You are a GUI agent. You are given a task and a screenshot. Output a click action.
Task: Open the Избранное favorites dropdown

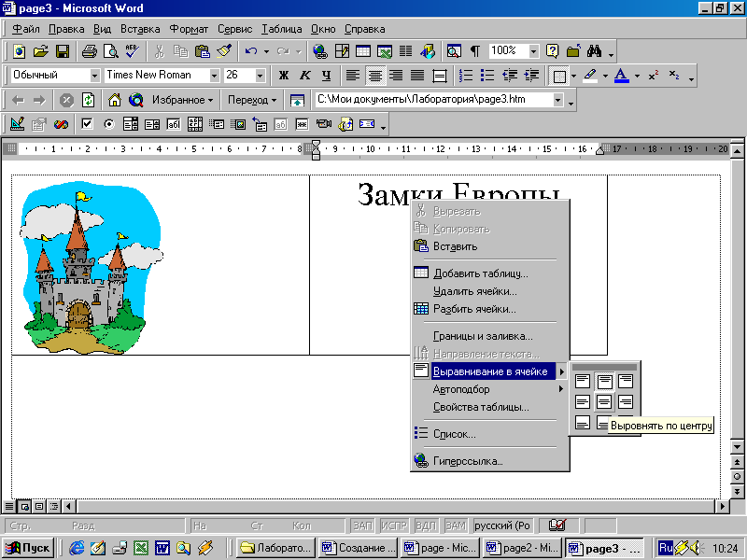[183, 100]
